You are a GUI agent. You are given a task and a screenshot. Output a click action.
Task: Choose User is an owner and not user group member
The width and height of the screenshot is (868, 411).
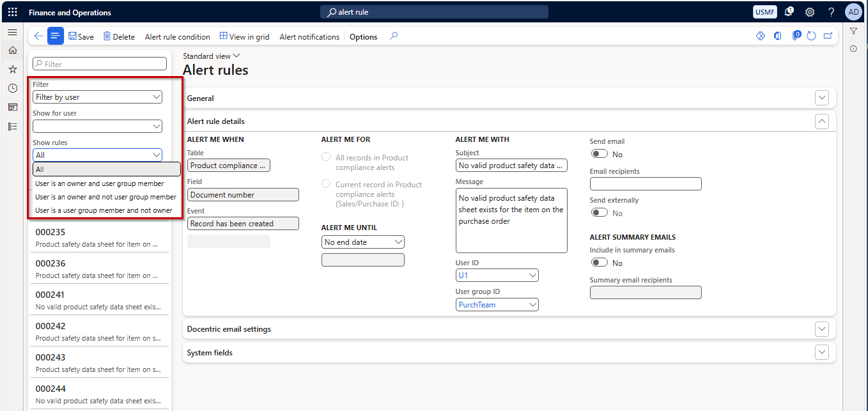107,197
